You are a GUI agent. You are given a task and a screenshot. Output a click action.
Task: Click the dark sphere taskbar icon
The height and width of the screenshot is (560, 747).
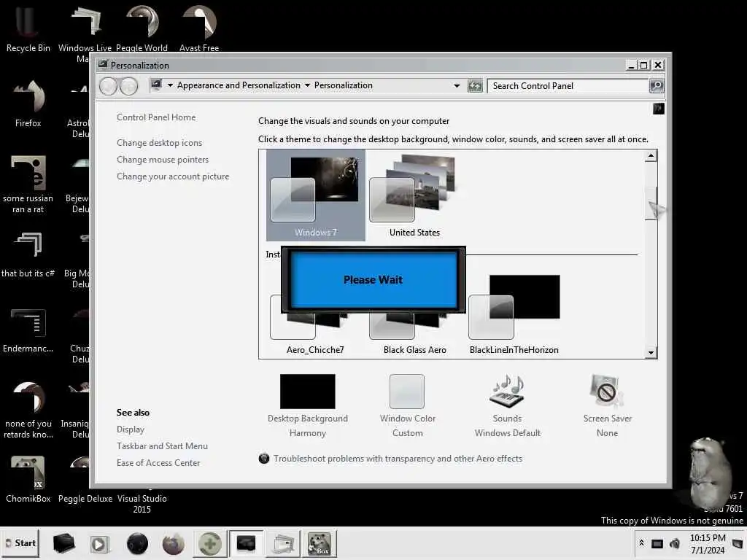coord(137,543)
